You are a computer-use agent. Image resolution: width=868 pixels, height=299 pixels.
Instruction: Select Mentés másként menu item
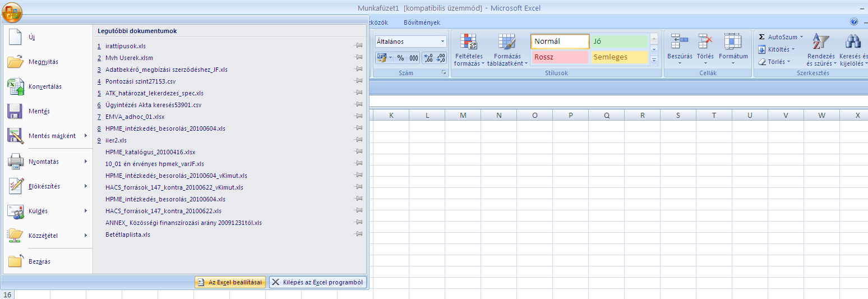[52, 136]
